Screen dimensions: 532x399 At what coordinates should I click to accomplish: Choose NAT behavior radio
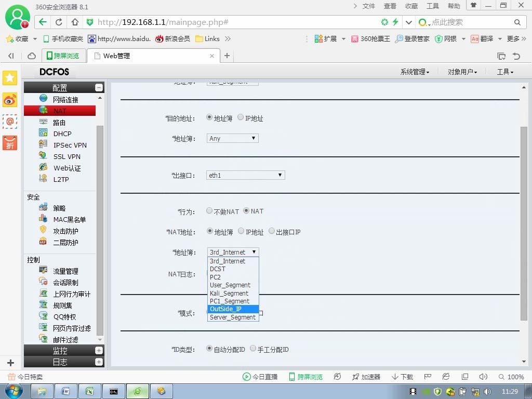click(246, 210)
